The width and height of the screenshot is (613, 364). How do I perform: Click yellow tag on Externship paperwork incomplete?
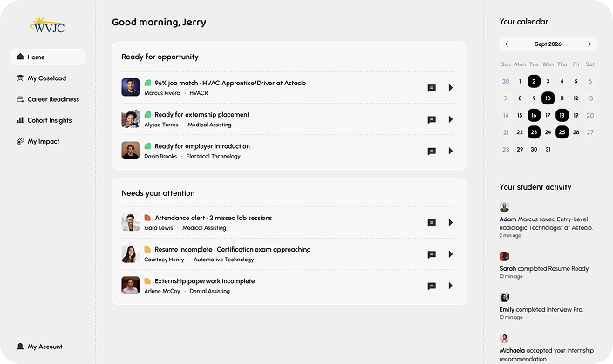point(147,280)
